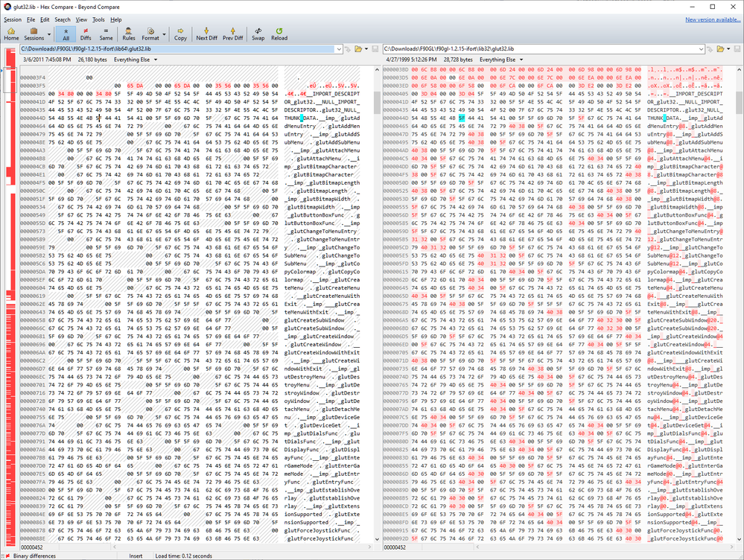The image size is (744, 560).
Task: Click the New version available link
Action: (x=713, y=19)
